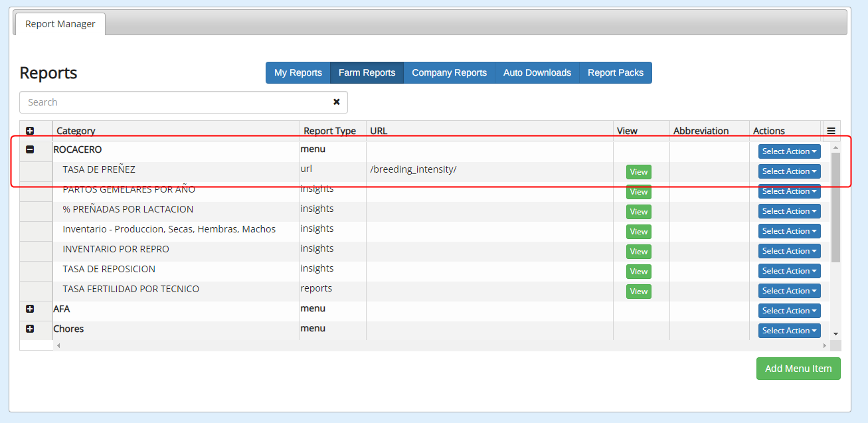Open the Report Packs section
Screen dimensions: 868x423
[x=615, y=73]
